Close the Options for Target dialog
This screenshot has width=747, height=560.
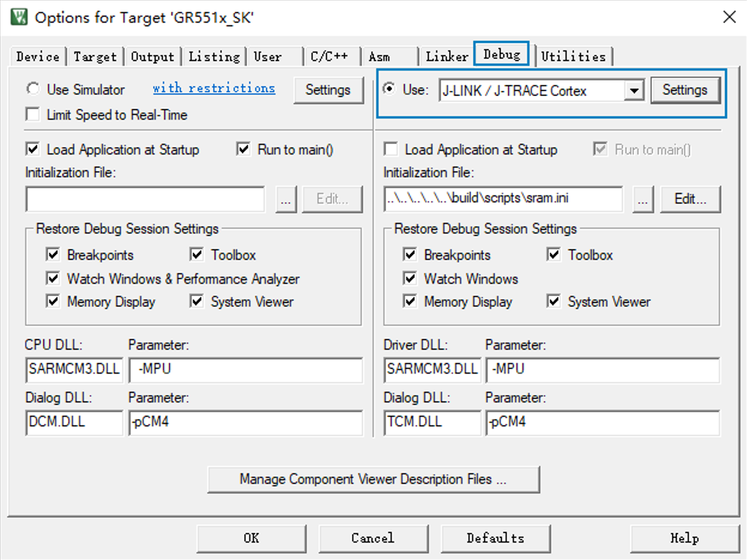tap(729, 17)
